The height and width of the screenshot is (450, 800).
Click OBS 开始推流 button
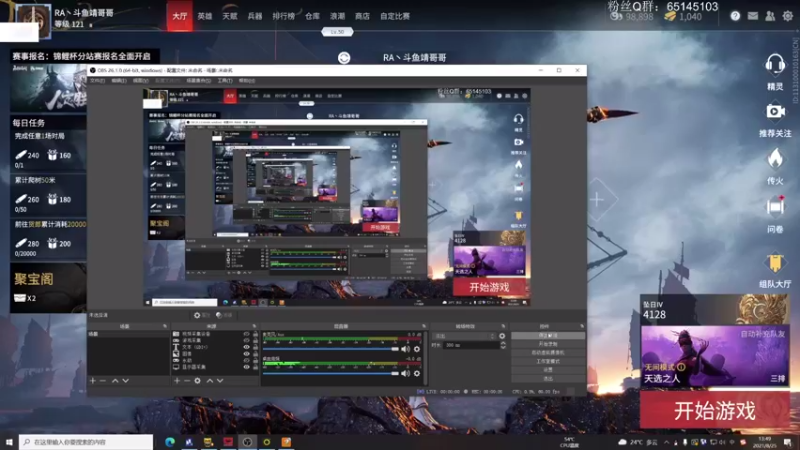[548, 336]
